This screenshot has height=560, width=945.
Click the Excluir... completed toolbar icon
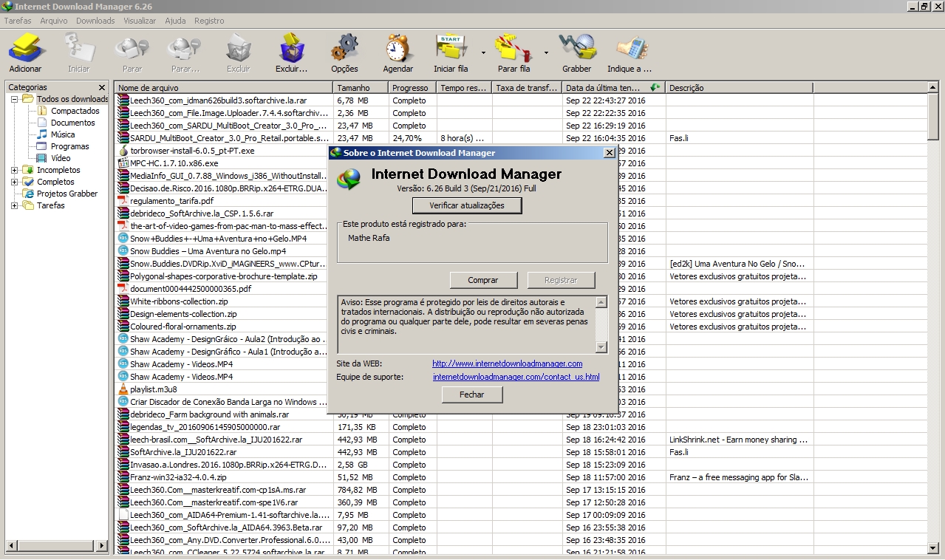point(291,49)
